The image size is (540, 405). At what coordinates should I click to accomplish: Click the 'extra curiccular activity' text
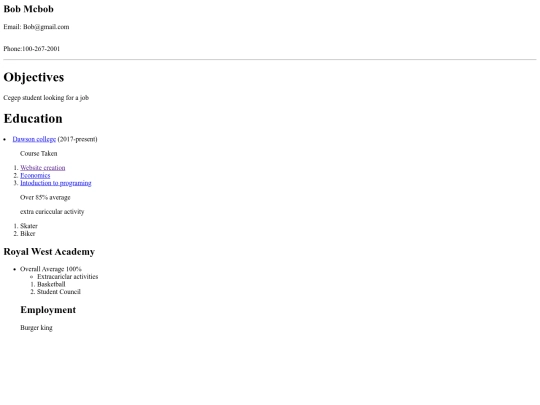tap(52, 212)
